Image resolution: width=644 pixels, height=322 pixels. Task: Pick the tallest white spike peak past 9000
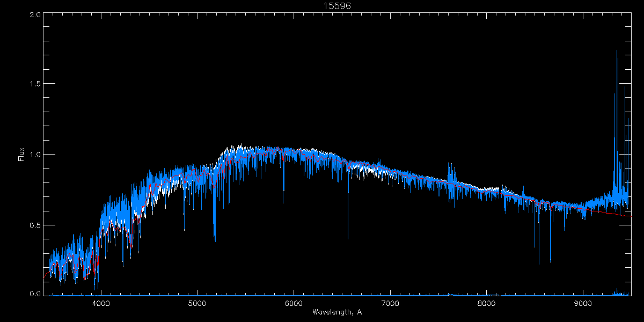[x=617, y=51]
